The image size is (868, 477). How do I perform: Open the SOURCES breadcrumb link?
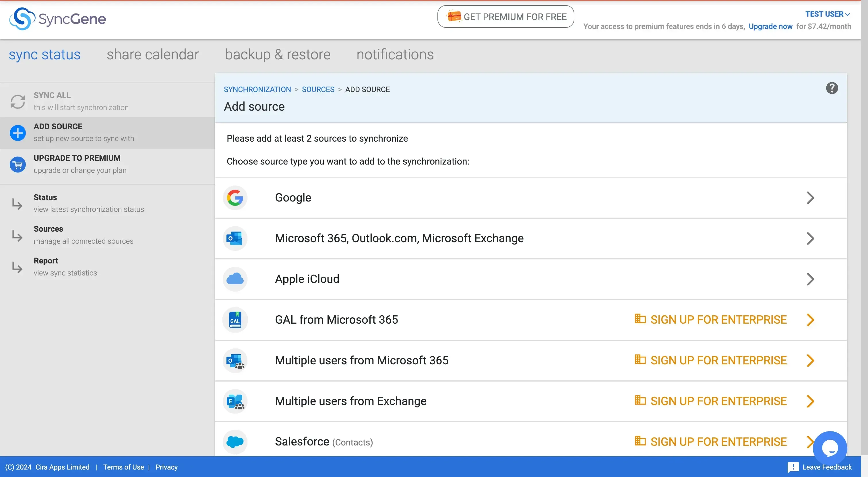pos(318,89)
